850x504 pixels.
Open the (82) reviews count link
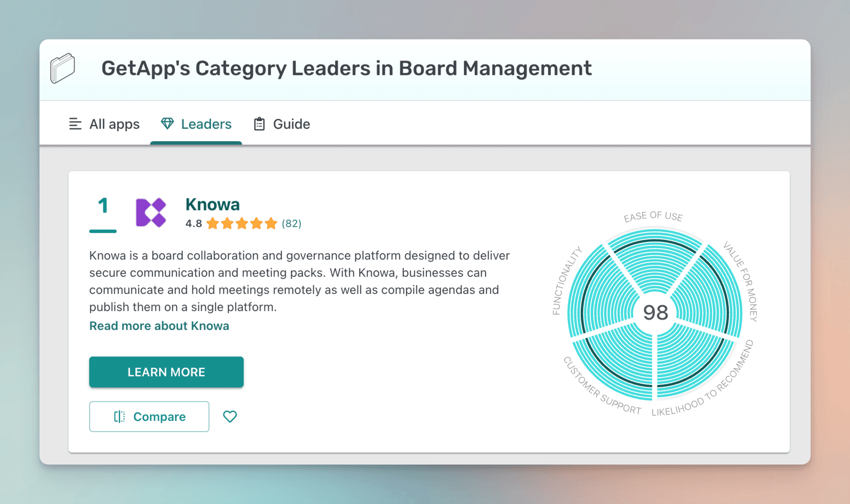291,223
